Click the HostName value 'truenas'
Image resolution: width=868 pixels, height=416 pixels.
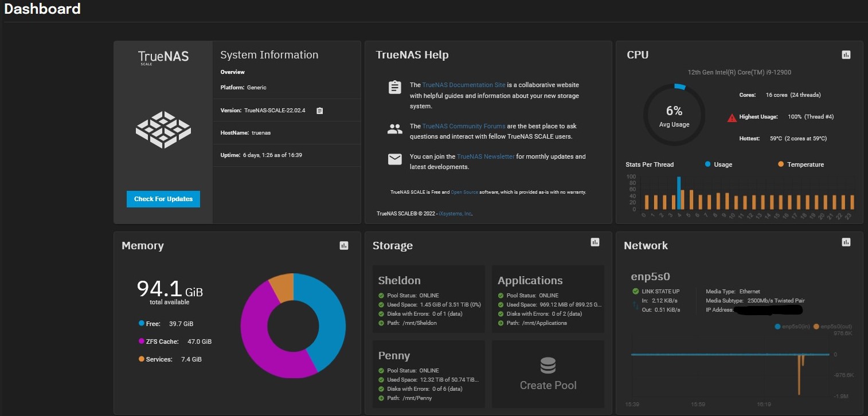pyautogui.click(x=261, y=132)
